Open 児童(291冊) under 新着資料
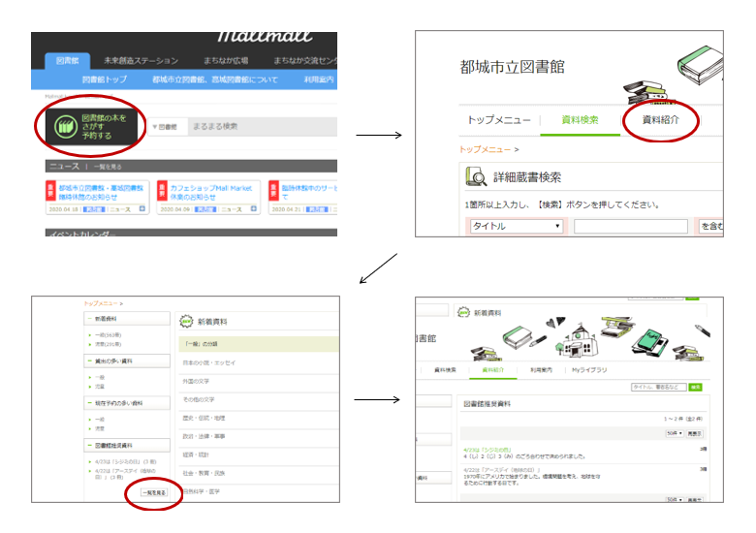The width and height of the screenshot is (756, 533). (108, 344)
